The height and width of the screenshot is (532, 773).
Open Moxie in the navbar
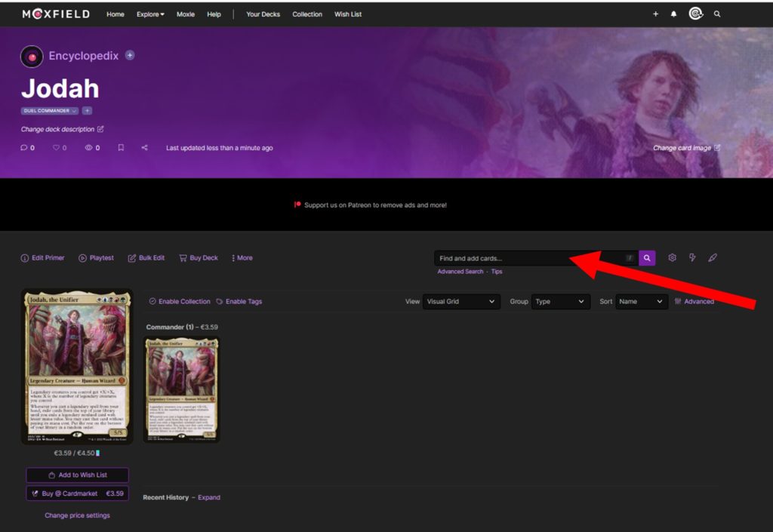[186, 14]
